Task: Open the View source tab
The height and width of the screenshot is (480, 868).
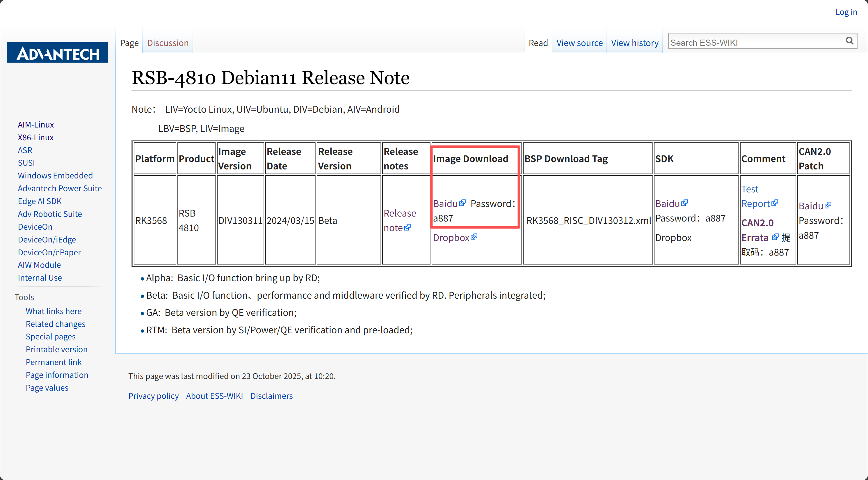Action: 579,43
